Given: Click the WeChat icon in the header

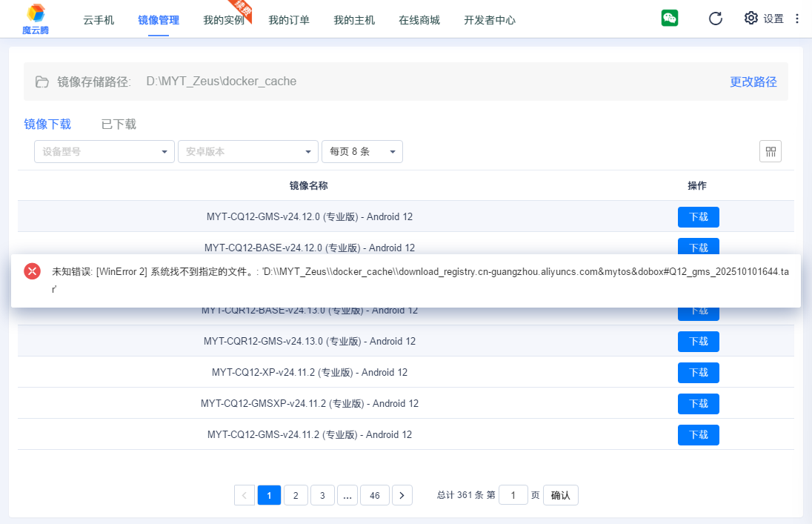Looking at the screenshot, I should (670, 19).
